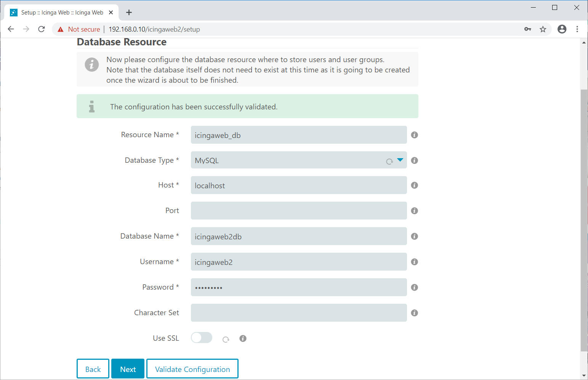The width and height of the screenshot is (588, 380).
Task: Click the browser forward arrow
Action: 26,29
